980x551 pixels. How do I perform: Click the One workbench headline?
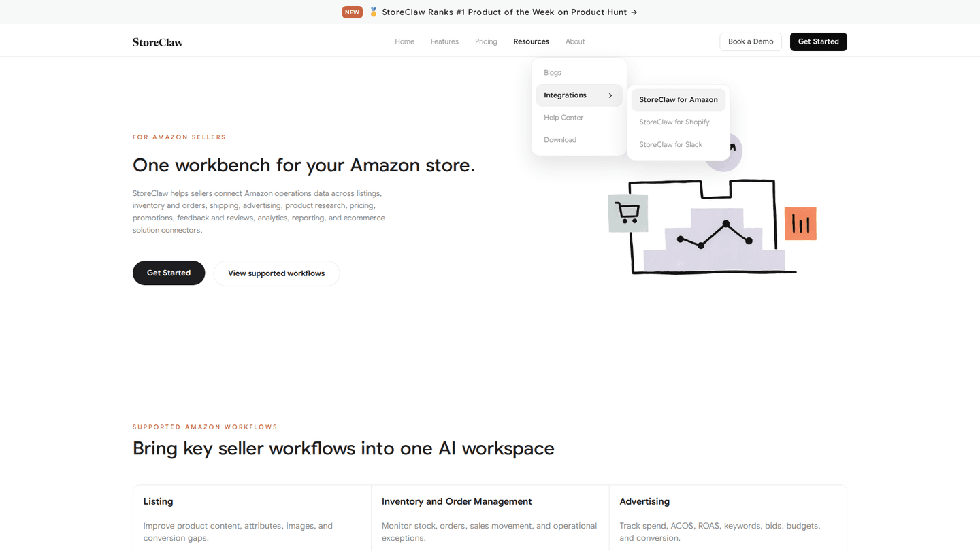[x=304, y=165]
